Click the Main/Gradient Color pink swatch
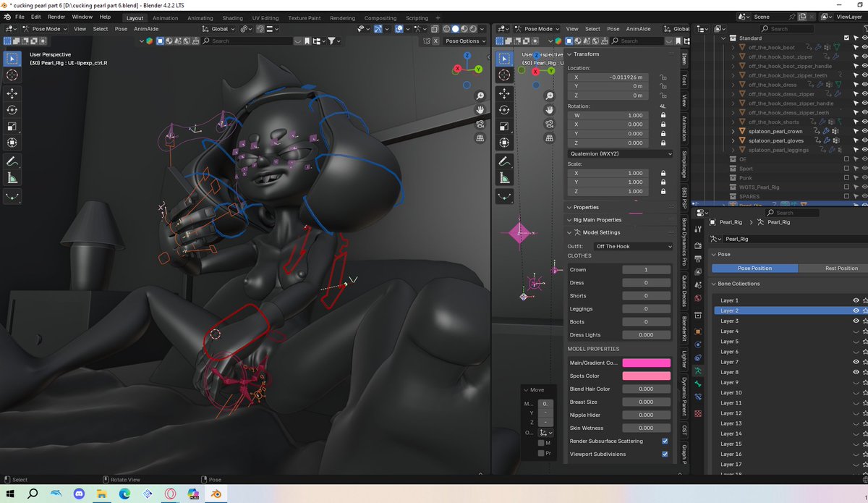Viewport: 868px width, 503px height. (646, 363)
